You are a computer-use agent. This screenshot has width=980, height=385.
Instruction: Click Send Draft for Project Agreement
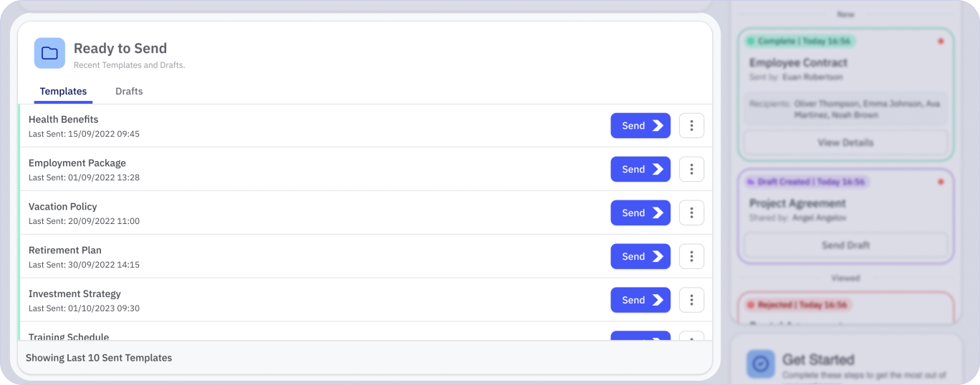coord(845,245)
